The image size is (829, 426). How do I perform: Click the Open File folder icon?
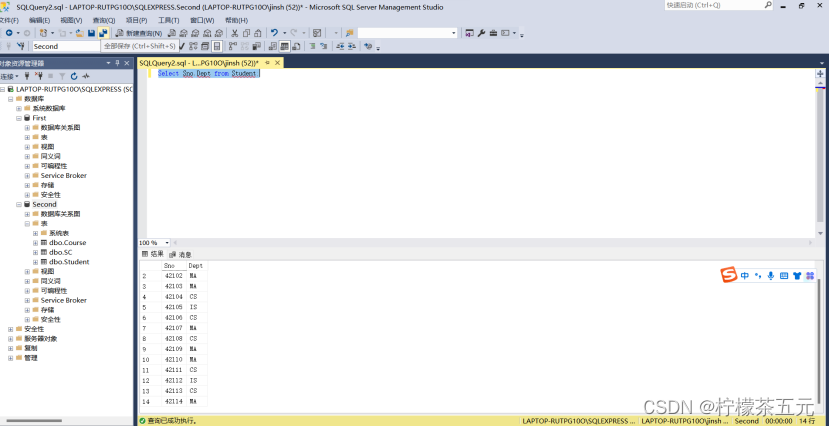(80, 33)
